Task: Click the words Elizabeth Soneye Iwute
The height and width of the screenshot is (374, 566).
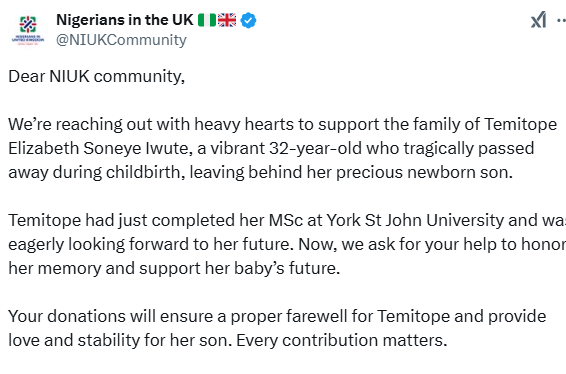Action: (x=100, y=148)
